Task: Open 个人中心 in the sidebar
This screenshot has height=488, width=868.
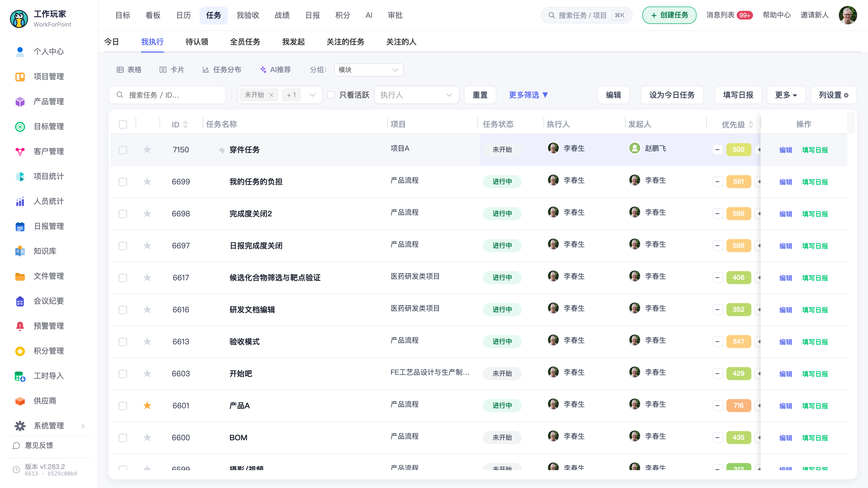Action: coord(48,52)
